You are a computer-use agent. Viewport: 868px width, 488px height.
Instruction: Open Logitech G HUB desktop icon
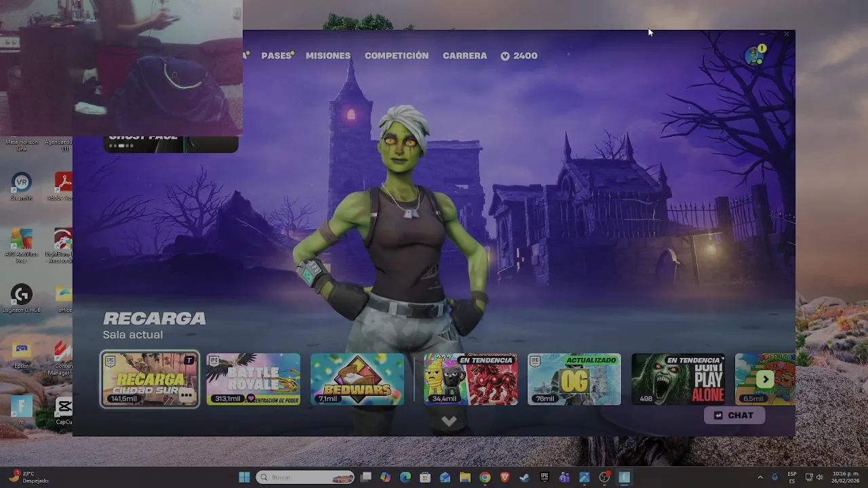tap(21, 298)
